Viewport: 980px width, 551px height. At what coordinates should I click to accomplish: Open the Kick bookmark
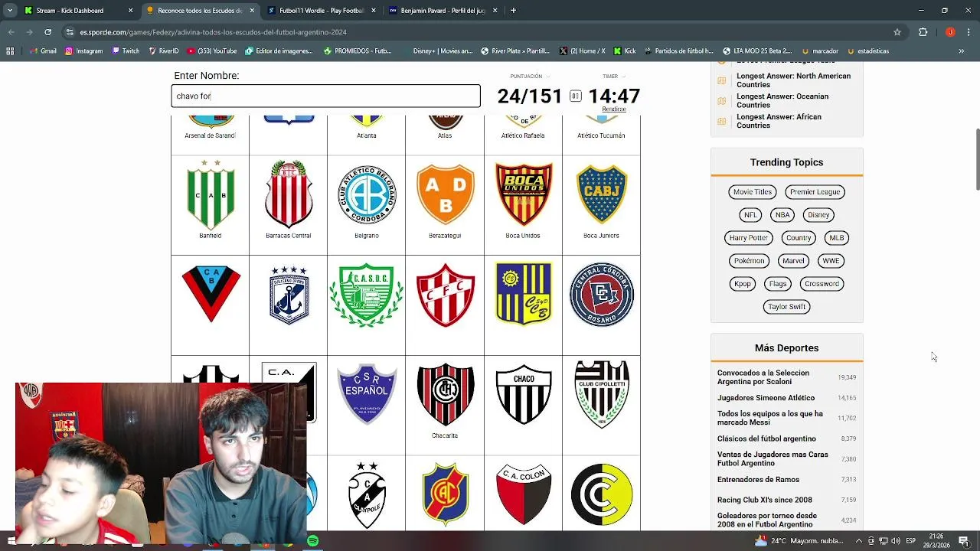pos(624,51)
